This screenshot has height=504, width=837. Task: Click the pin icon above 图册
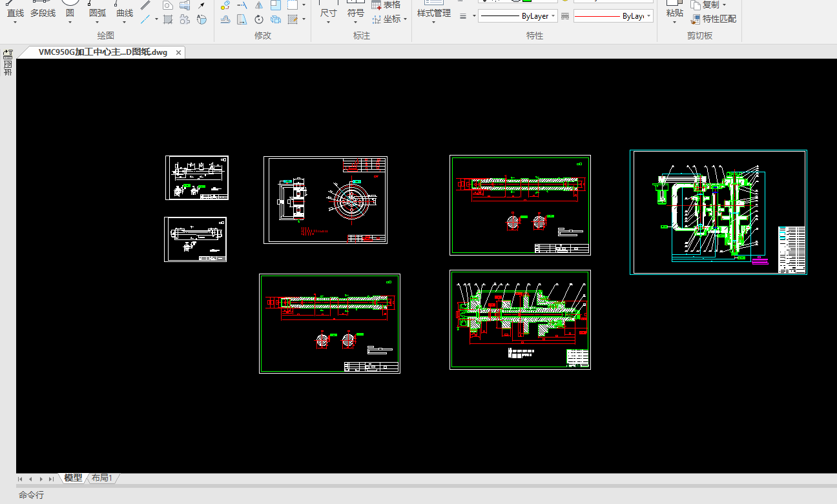click(8, 54)
